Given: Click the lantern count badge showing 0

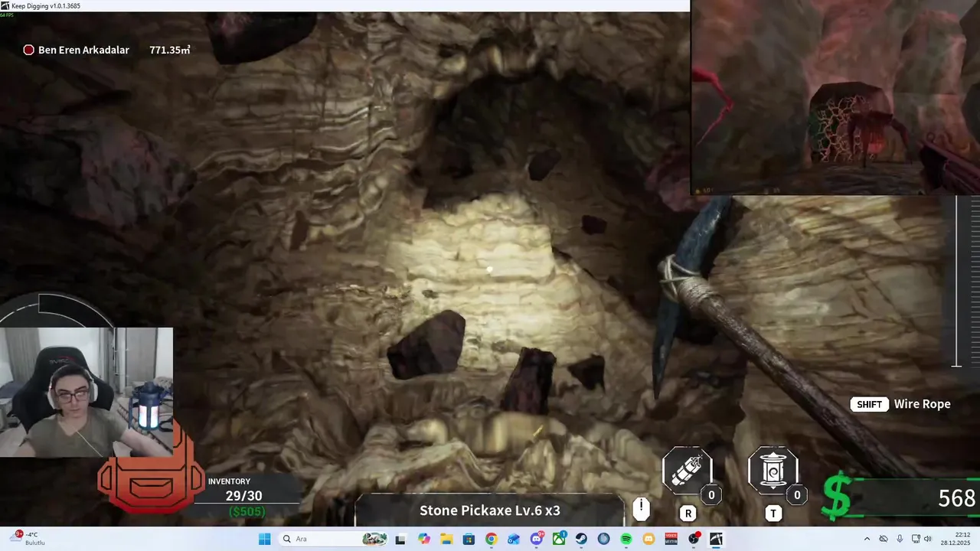Looking at the screenshot, I should [797, 495].
